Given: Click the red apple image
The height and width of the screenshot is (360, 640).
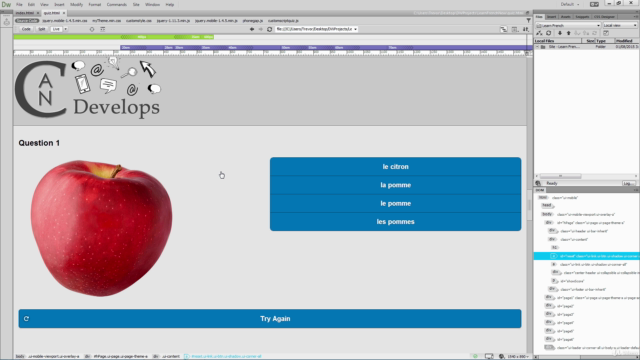Looking at the screenshot, I should click(101, 228).
